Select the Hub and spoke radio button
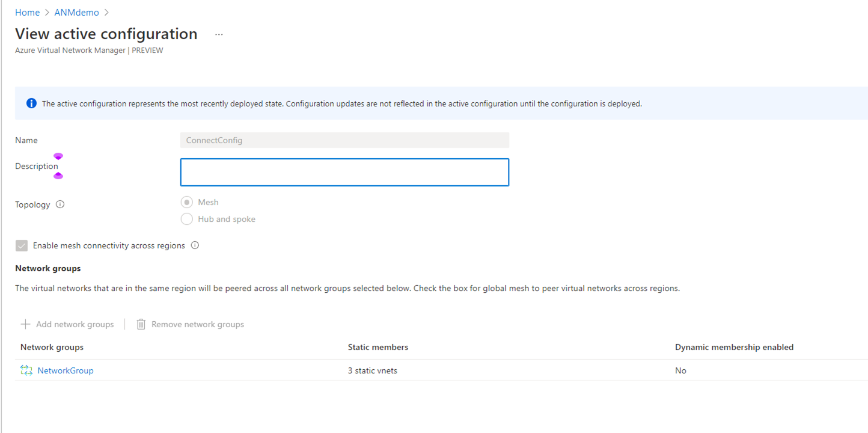The image size is (868, 433). tap(187, 219)
